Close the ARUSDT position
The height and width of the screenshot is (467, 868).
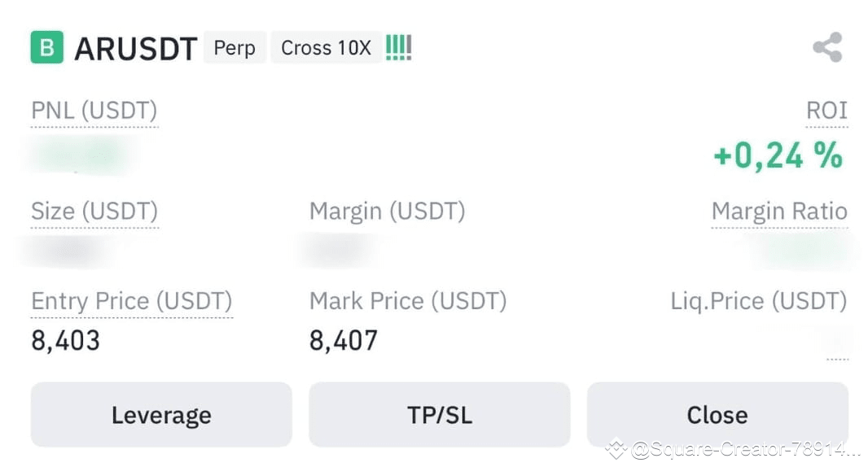click(x=717, y=414)
